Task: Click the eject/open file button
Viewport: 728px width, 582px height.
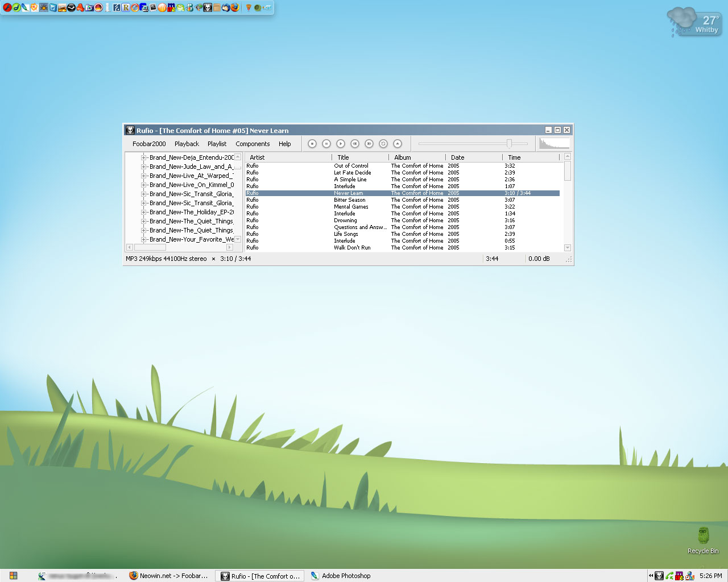Action: pos(398,144)
